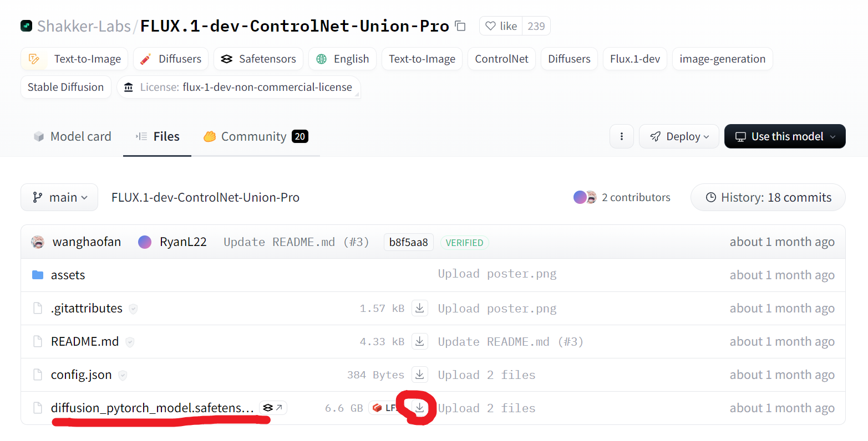View History: 18 commits
Screen dimensions: 868x441
tap(768, 197)
